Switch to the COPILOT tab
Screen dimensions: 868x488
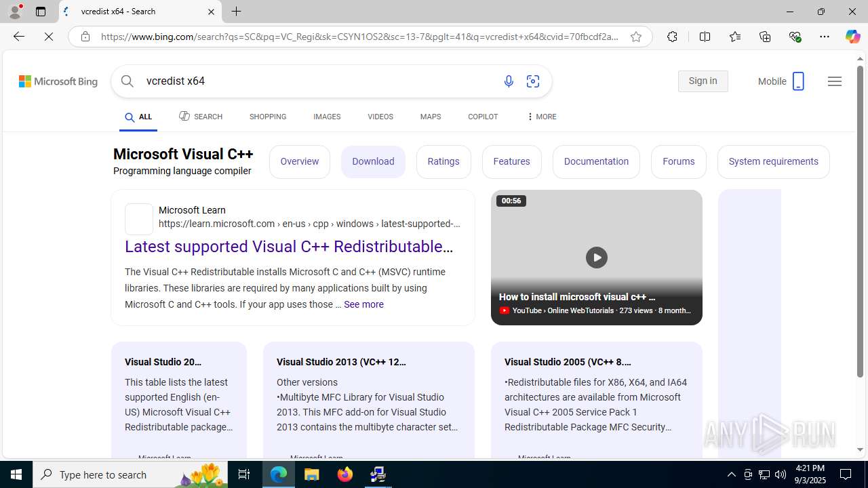[x=483, y=117]
